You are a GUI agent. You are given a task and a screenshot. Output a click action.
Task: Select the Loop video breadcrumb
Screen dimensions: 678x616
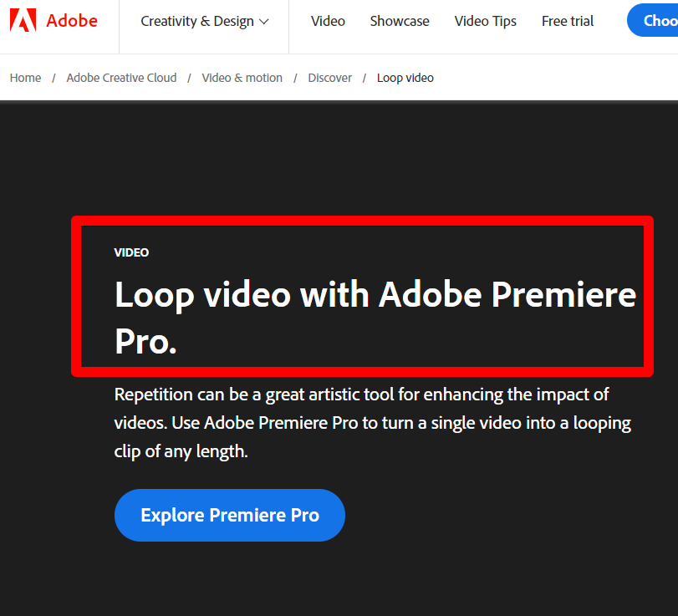point(405,78)
